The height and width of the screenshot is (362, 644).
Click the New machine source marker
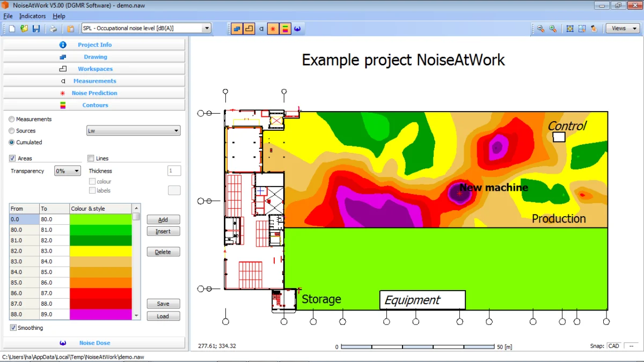460,193
